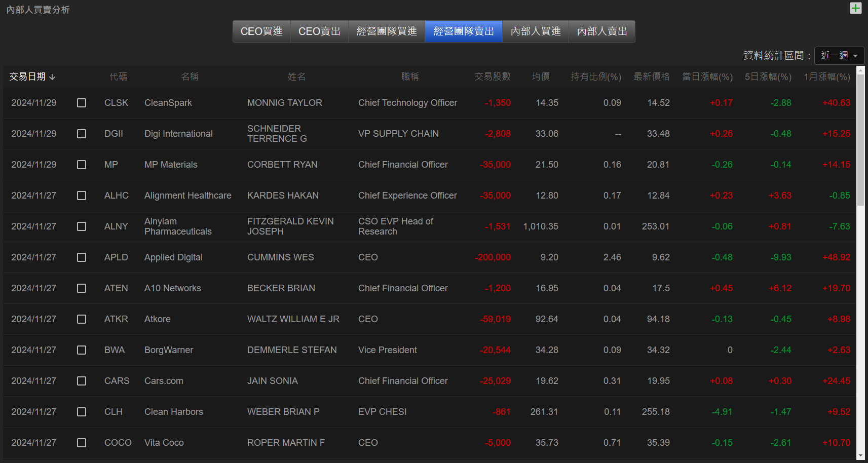Viewport: 868px width, 463px height.
Task: Switch to the CEO賣出 tab
Action: (x=319, y=31)
